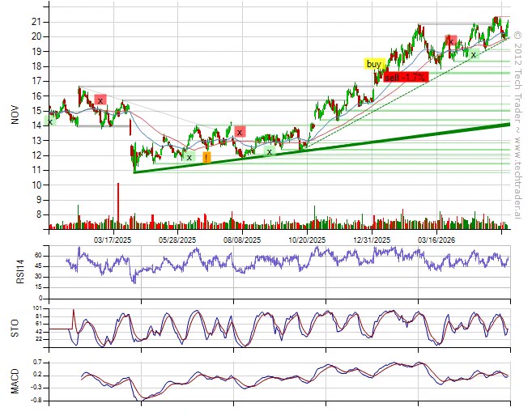
Task: Click the MACD indicator label
Action: click(15, 381)
